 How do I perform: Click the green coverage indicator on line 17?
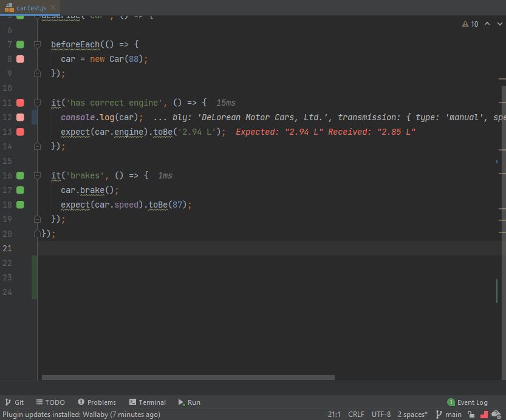[20, 190]
